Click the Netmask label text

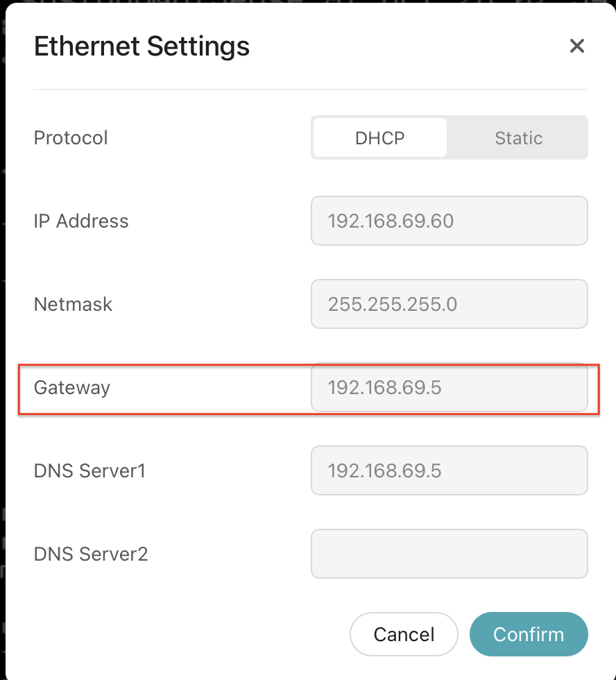(x=73, y=305)
